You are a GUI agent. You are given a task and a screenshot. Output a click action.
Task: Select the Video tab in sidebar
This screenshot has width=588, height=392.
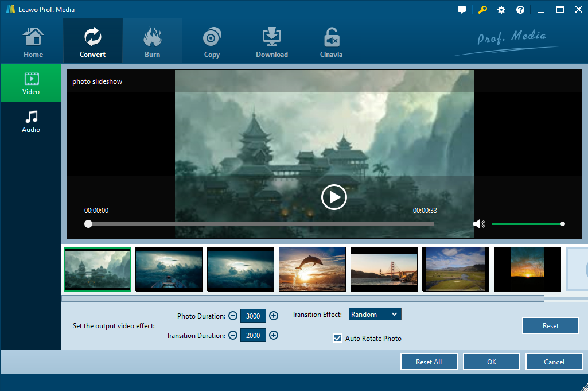point(31,83)
